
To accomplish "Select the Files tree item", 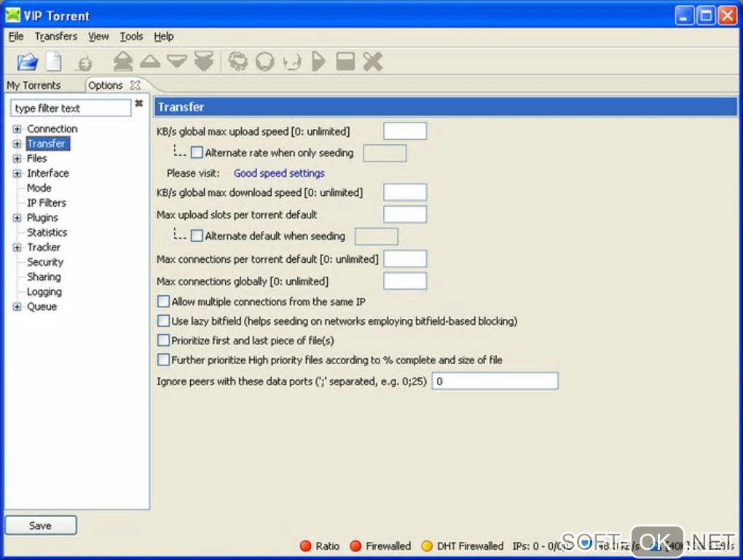I will (x=36, y=158).
